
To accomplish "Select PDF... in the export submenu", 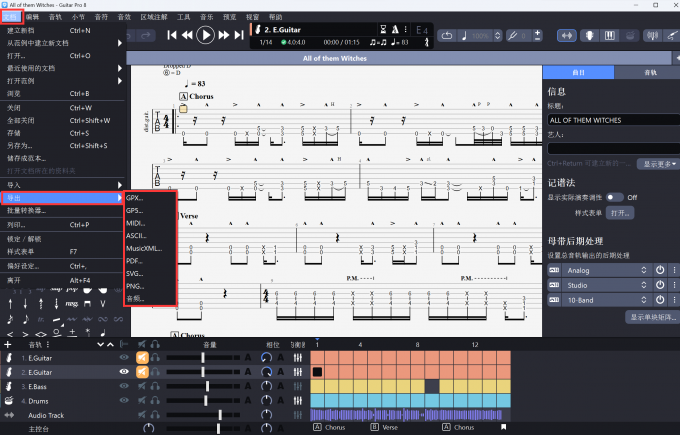I will pyautogui.click(x=137, y=261).
